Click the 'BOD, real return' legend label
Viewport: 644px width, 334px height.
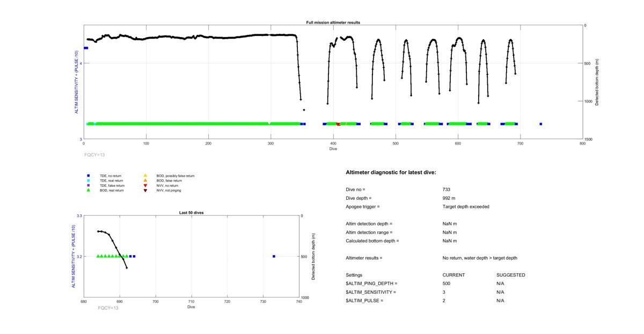(x=112, y=190)
